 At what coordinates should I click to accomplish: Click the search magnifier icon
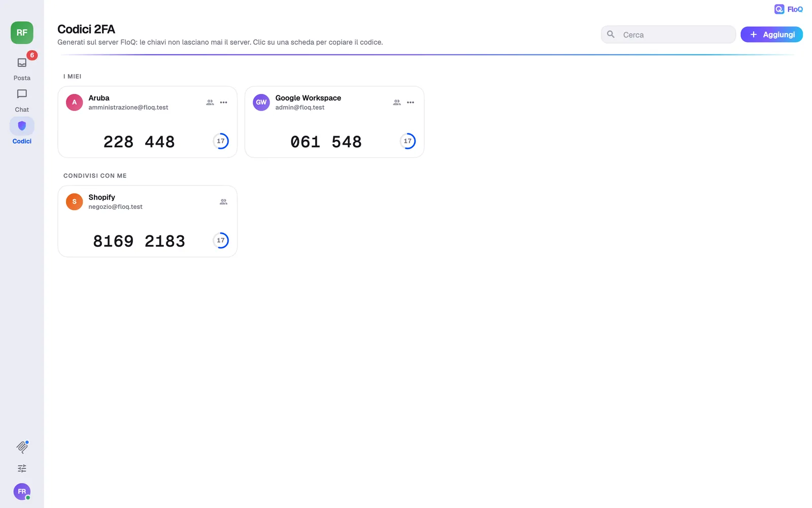611,34
